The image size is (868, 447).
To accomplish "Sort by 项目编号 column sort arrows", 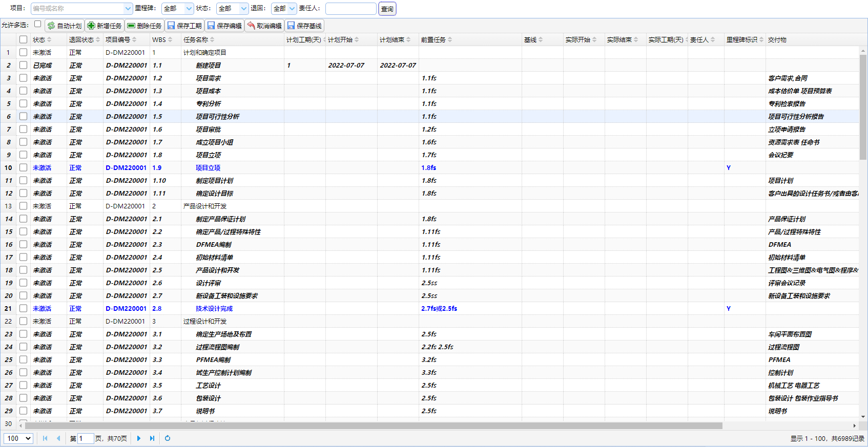I will coord(134,40).
